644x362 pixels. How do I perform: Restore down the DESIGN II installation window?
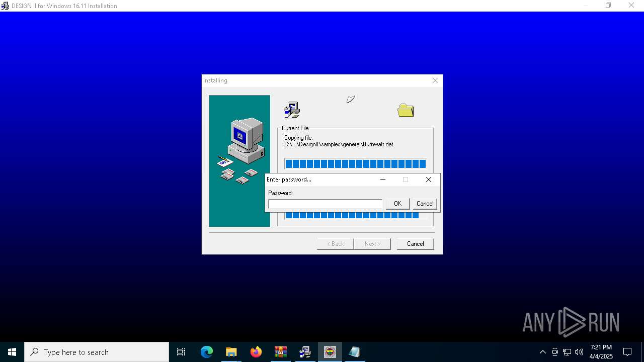(x=608, y=6)
